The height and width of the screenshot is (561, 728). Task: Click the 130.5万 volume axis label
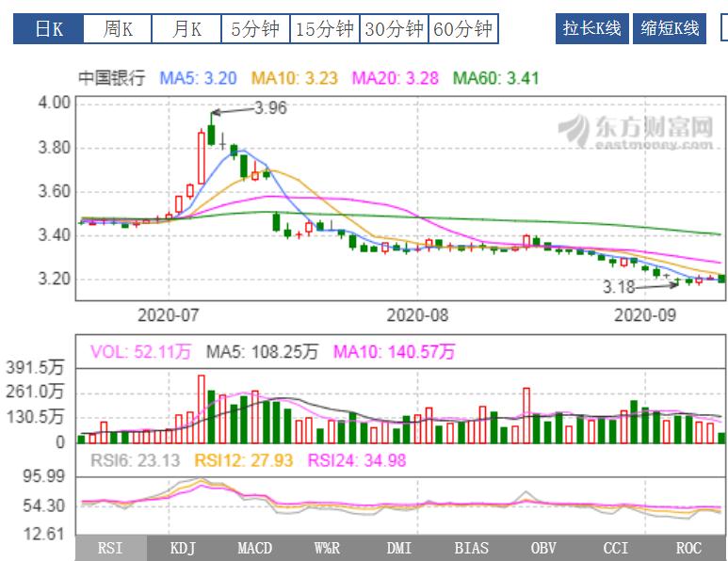point(35,417)
